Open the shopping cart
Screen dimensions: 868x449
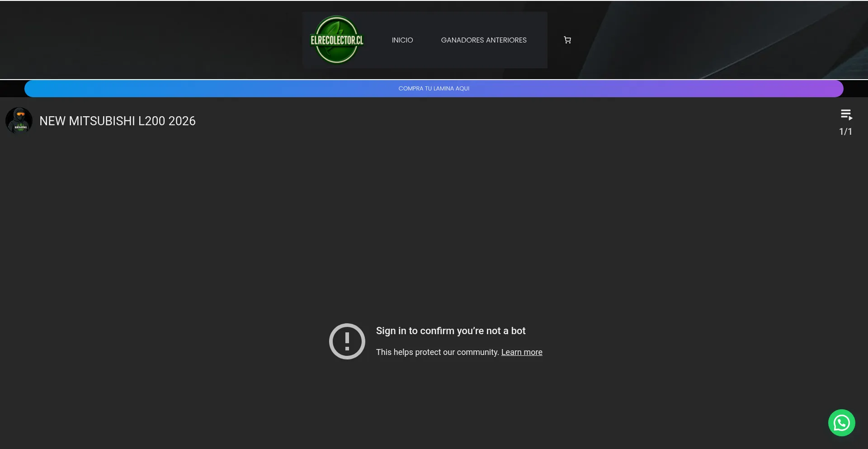pyautogui.click(x=567, y=40)
